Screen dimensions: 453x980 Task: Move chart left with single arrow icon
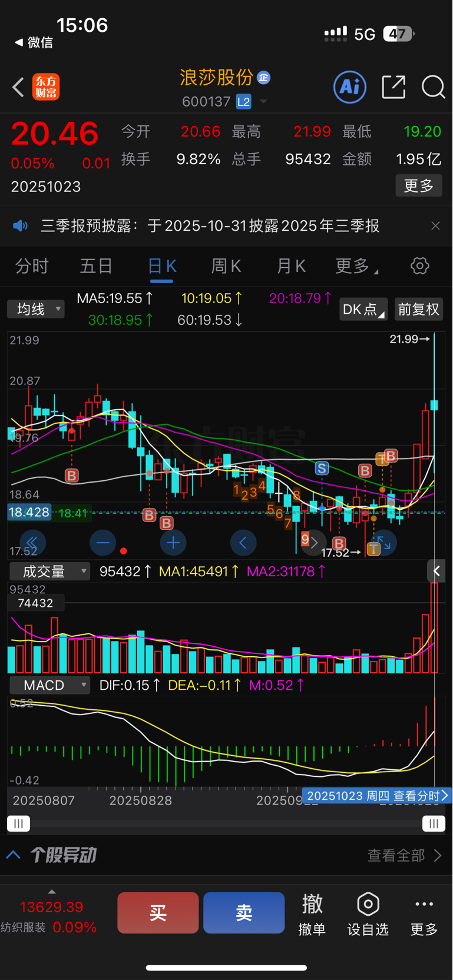243,543
